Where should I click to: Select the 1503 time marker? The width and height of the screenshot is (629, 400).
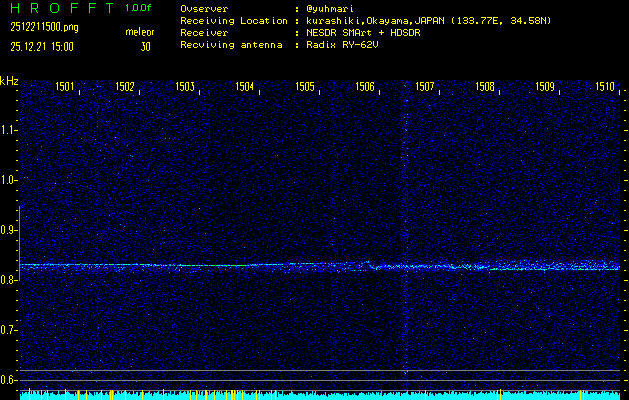pyautogui.click(x=185, y=87)
